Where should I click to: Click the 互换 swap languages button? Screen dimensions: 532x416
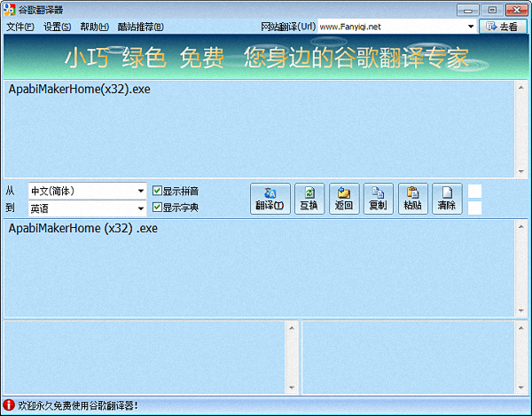coord(309,199)
